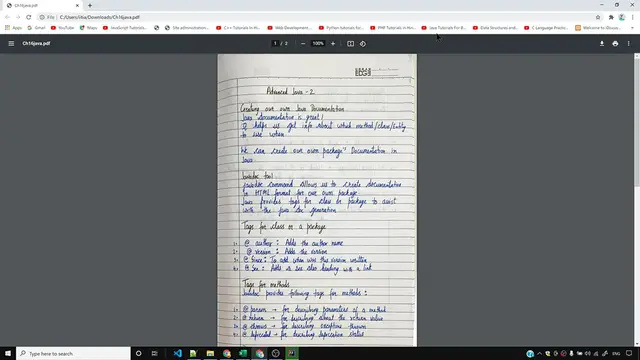Open the Maps bookmark
640x360 pixels.
(89, 28)
